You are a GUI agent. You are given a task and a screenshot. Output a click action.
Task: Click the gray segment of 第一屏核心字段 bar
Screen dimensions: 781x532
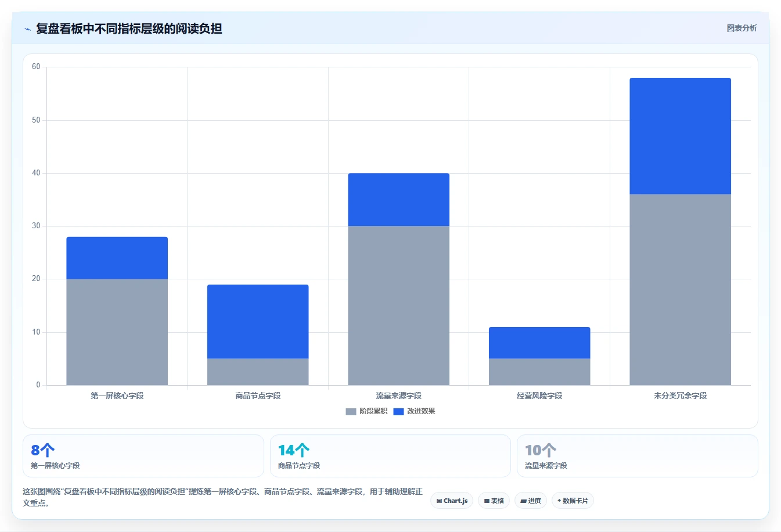(117, 332)
